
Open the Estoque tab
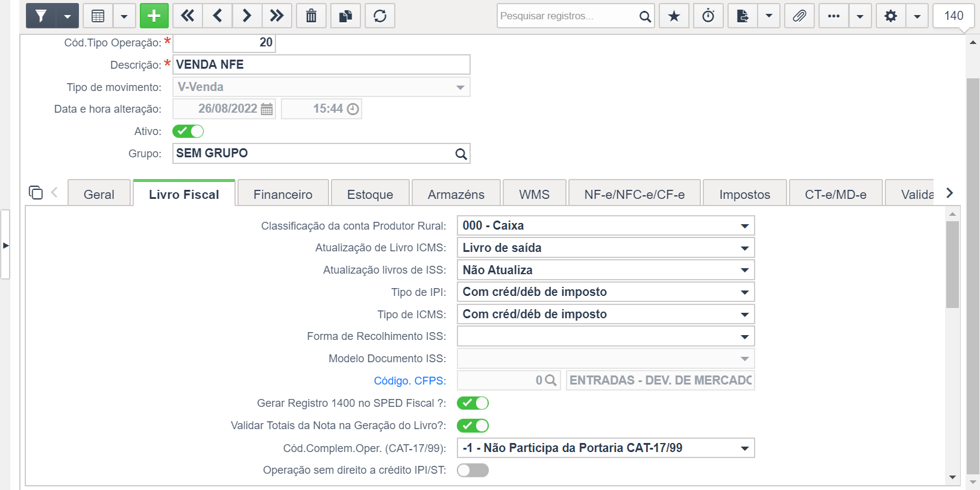(x=370, y=194)
